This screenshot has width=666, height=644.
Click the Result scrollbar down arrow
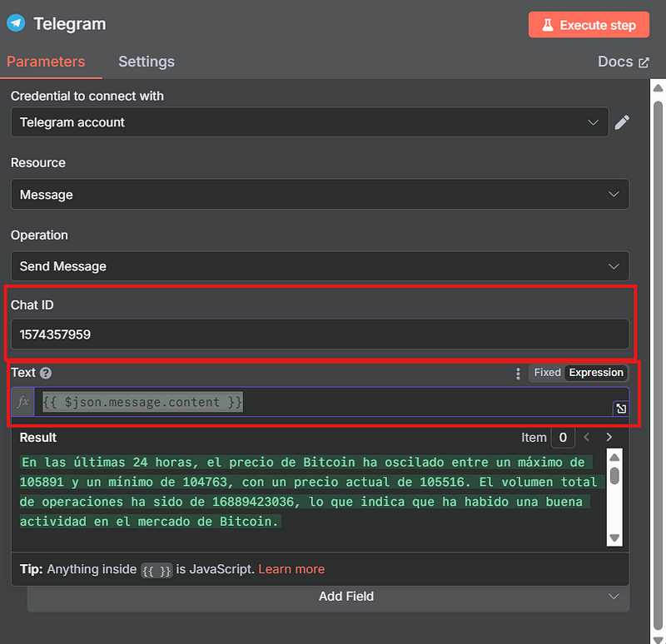614,537
